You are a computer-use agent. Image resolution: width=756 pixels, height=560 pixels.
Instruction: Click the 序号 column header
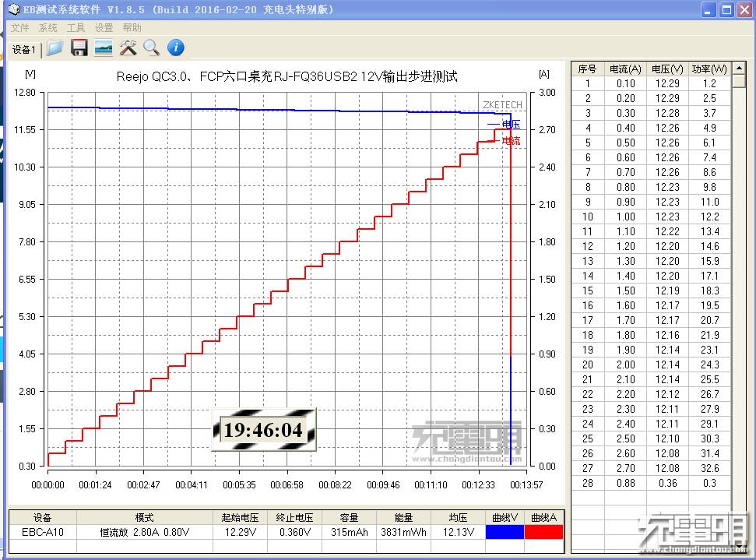click(x=587, y=69)
